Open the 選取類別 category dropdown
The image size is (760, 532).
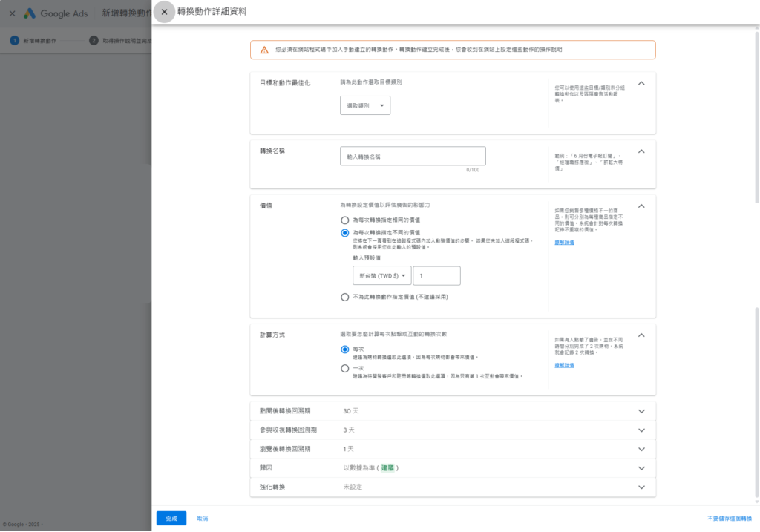coord(365,106)
